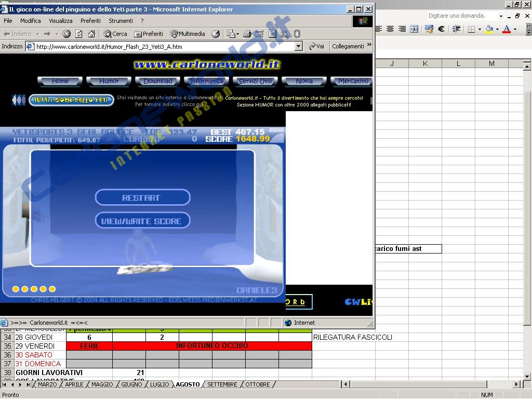Click VIEW/WRITE SCORE in the game
532x399 pixels.
click(x=142, y=220)
